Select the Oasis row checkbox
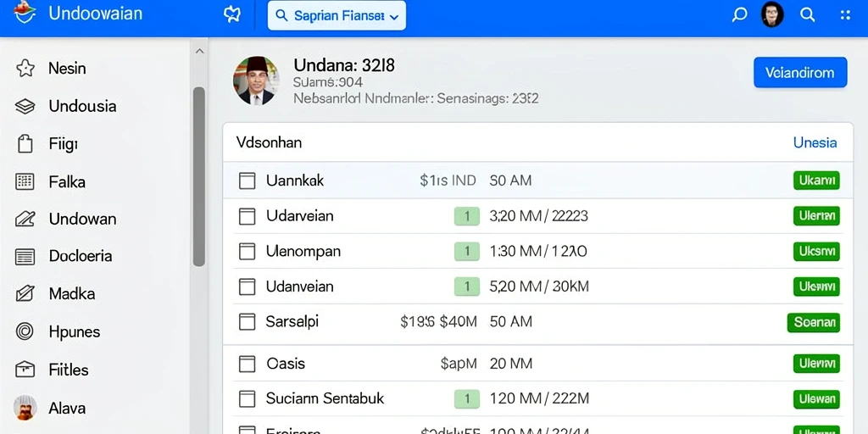 coord(247,364)
